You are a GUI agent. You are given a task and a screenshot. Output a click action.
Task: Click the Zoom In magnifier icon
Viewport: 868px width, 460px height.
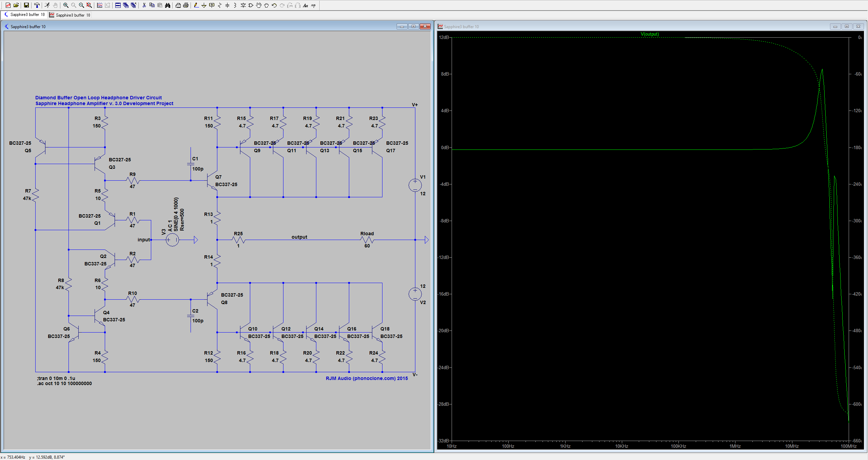[66, 5]
